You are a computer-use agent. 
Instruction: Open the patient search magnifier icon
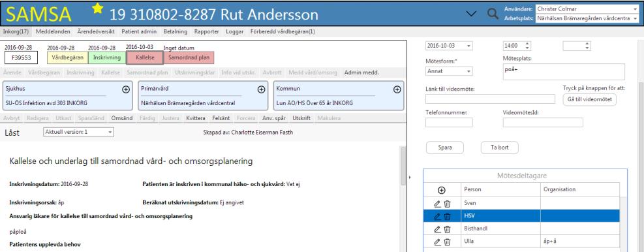tap(492, 14)
